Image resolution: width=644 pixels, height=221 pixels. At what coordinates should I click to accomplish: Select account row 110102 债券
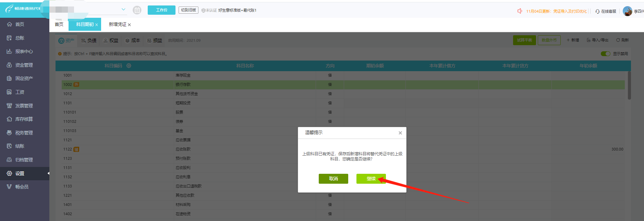pyautogui.click(x=343, y=121)
